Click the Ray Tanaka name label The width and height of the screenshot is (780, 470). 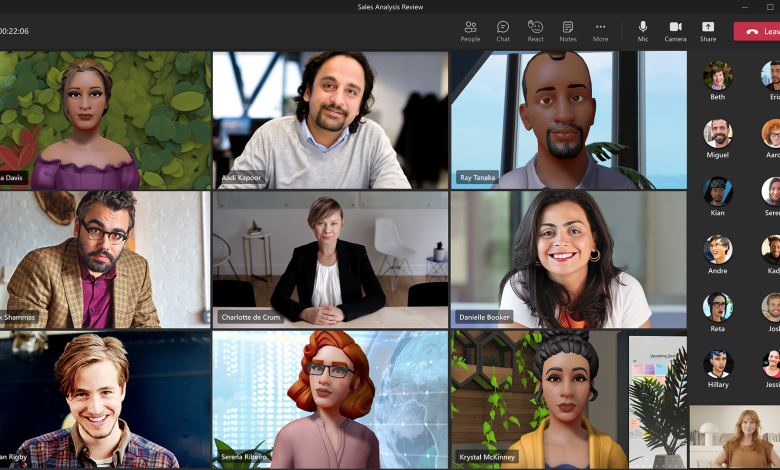477,177
